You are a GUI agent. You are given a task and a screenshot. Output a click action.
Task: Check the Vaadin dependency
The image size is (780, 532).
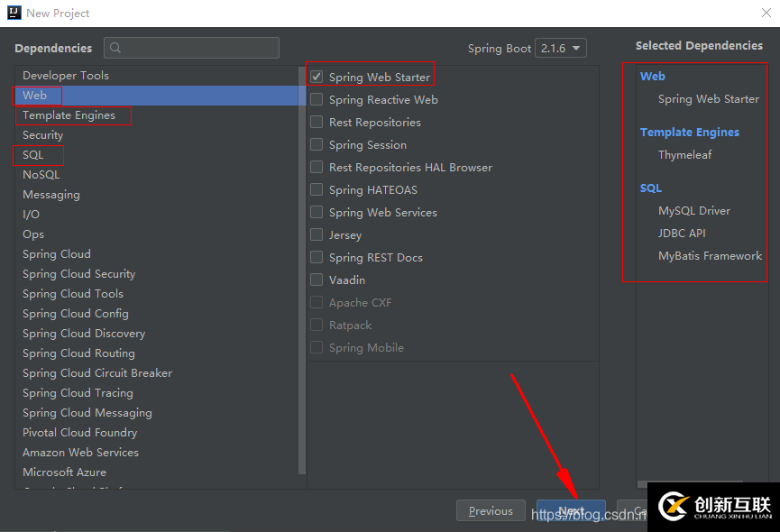[x=317, y=280]
